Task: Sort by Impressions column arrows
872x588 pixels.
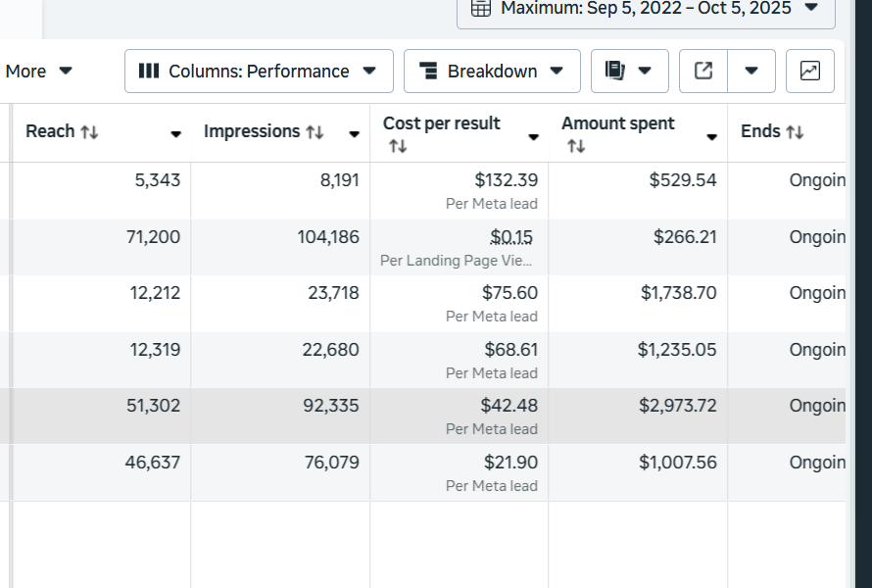Action: point(315,132)
